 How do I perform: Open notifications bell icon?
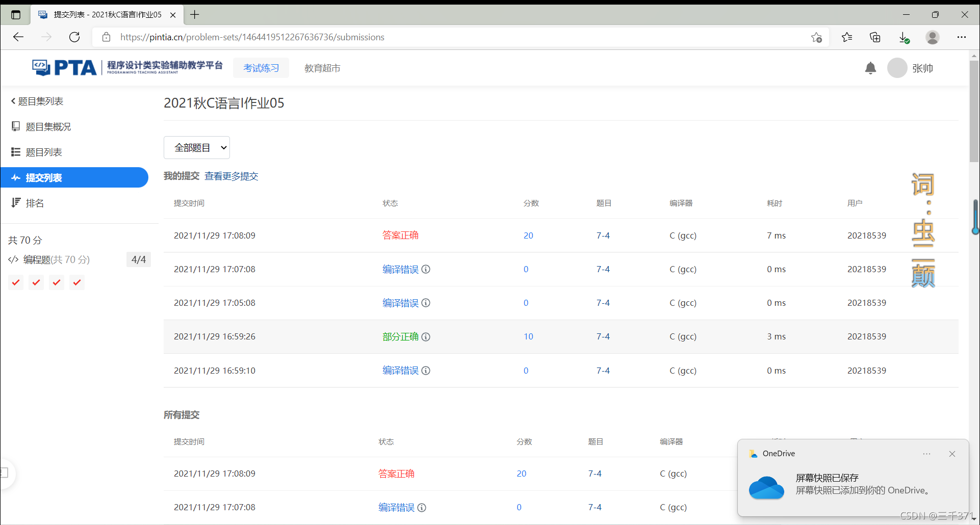pyautogui.click(x=870, y=68)
